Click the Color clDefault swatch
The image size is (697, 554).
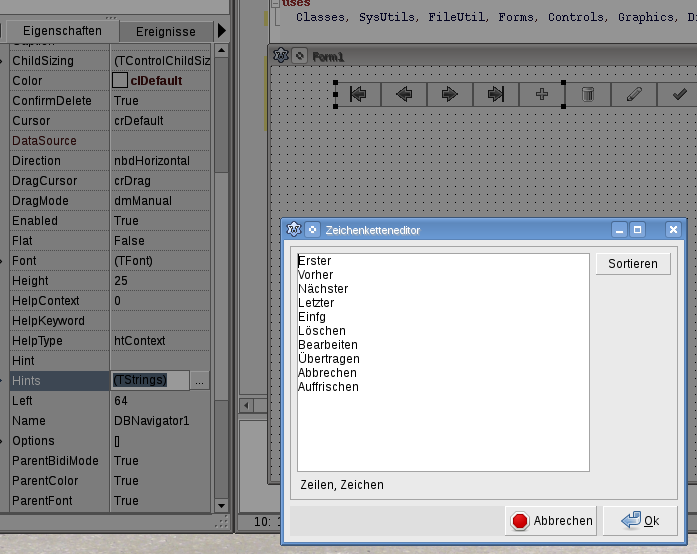(120, 81)
